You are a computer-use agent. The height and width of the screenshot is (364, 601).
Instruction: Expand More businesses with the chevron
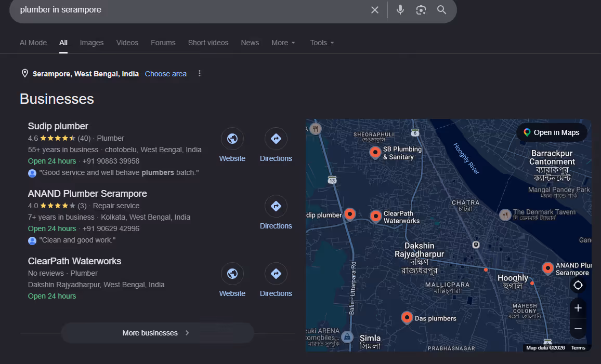(x=187, y=333)
